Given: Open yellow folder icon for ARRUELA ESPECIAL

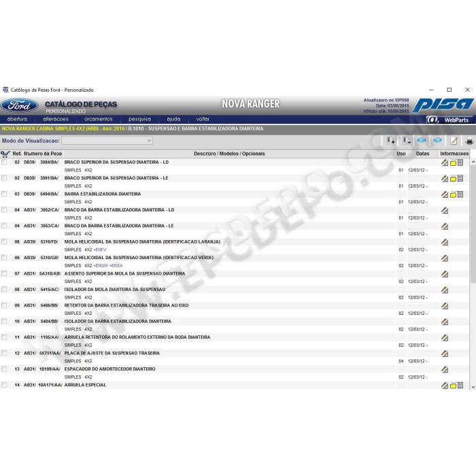Looking at the screenshot, I should tap(453, 386).
